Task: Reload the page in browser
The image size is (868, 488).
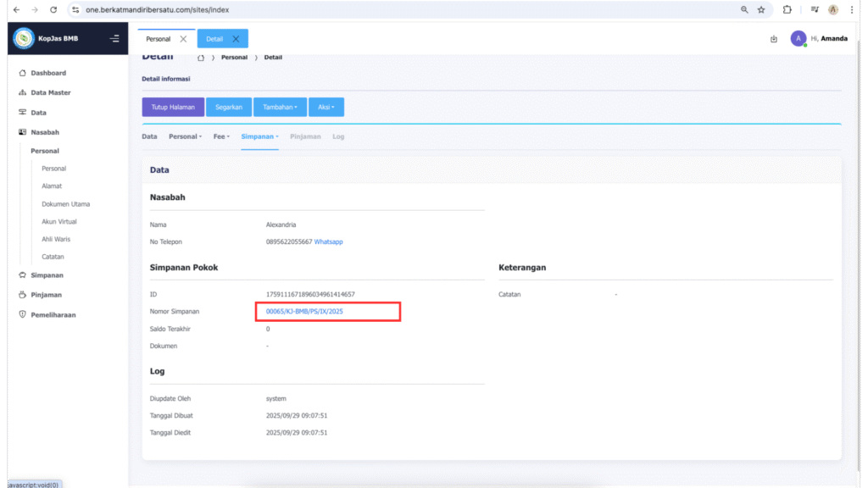Action: pos(53,9)
